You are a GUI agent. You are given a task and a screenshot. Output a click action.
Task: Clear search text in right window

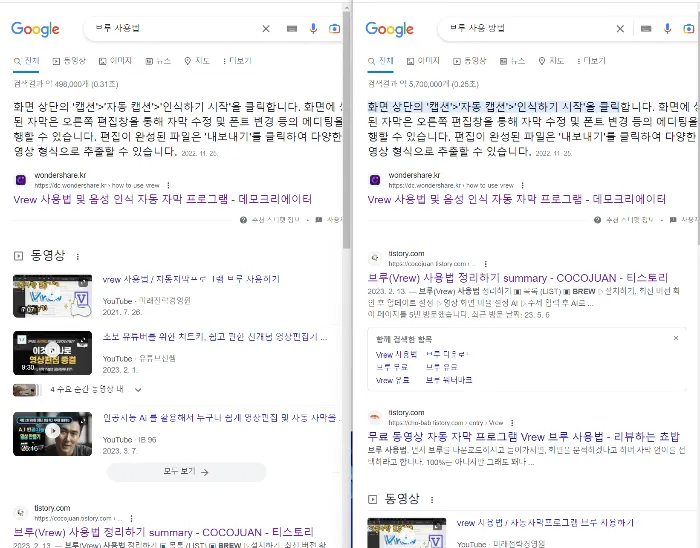point(620,29)
